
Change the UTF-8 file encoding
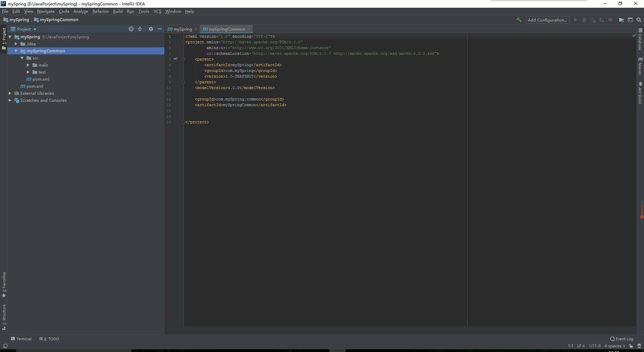[595, 346]
